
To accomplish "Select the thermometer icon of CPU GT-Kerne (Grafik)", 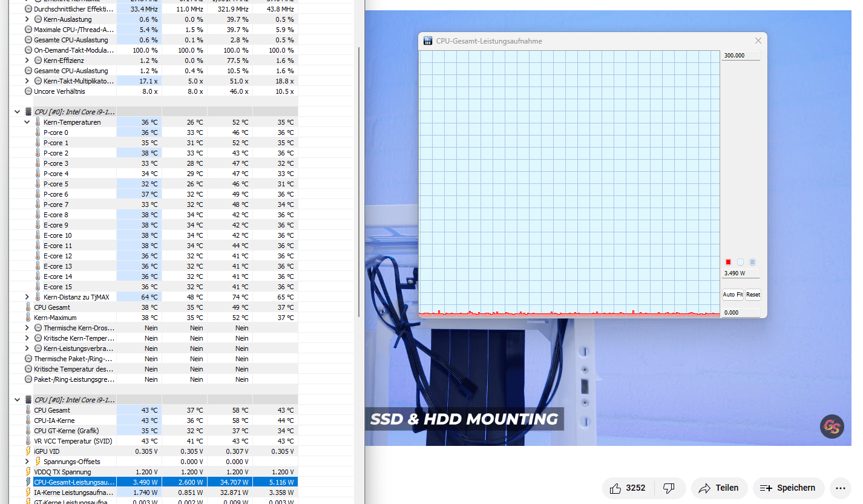I will pos(28,431).
